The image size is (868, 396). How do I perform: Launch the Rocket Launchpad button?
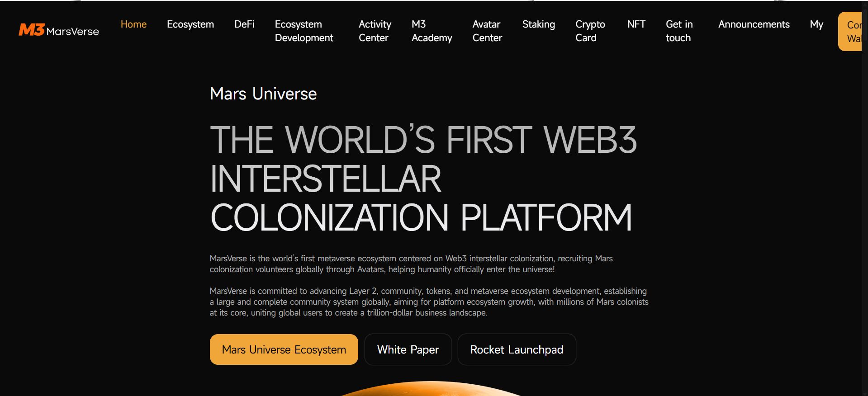517,349
